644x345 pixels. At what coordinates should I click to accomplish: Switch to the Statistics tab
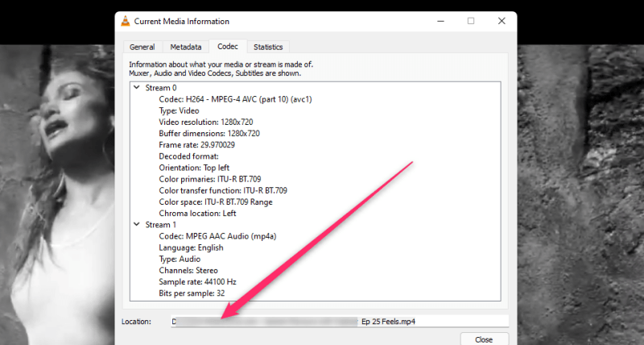[268, 47]
